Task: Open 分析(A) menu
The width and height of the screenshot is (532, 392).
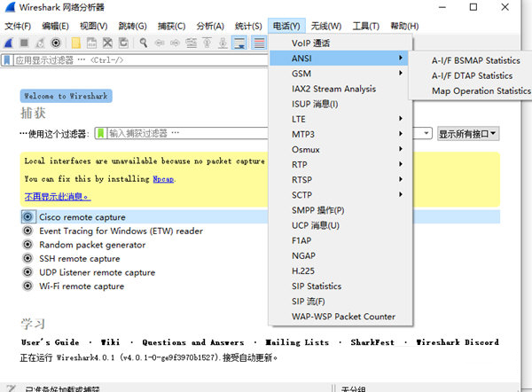Action: click(210, 26)
